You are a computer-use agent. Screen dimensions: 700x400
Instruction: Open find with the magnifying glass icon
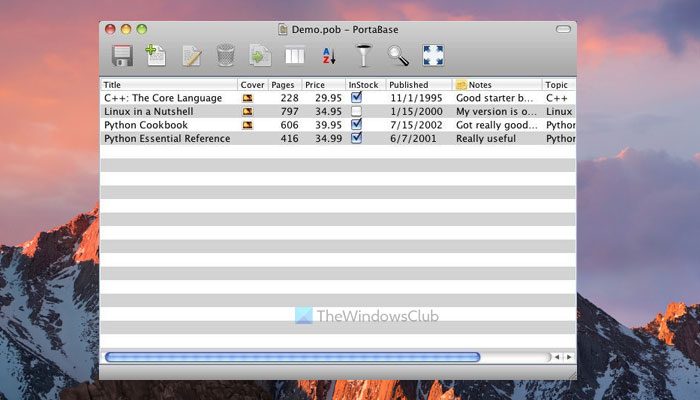[x=398, y=56]
